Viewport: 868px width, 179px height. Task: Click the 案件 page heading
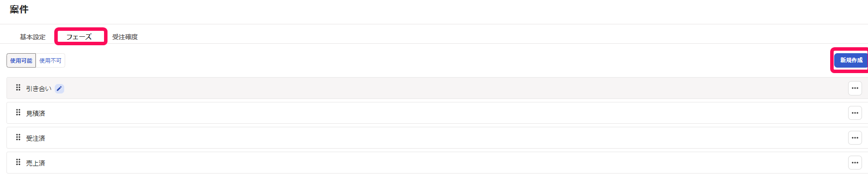[19, 9]
